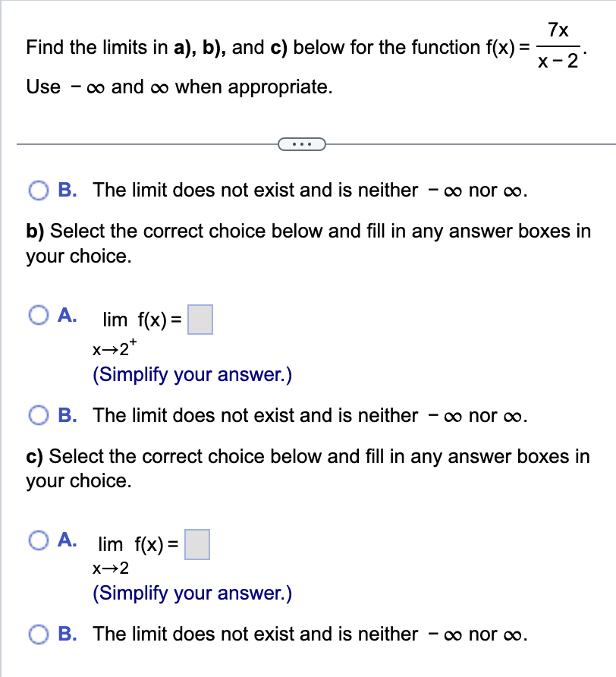
Task: Click the function f(x) = 7x/(x−2) expression
Action: [559, 47]
